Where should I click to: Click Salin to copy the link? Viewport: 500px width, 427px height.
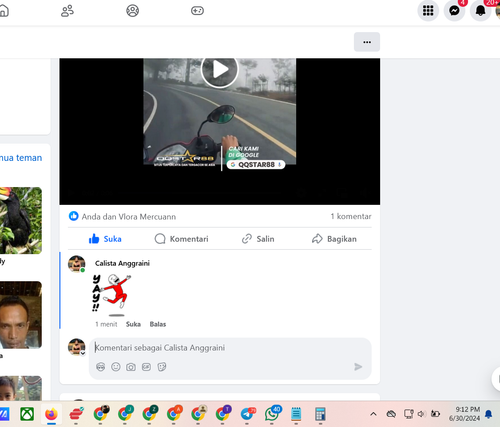point(258,239)
